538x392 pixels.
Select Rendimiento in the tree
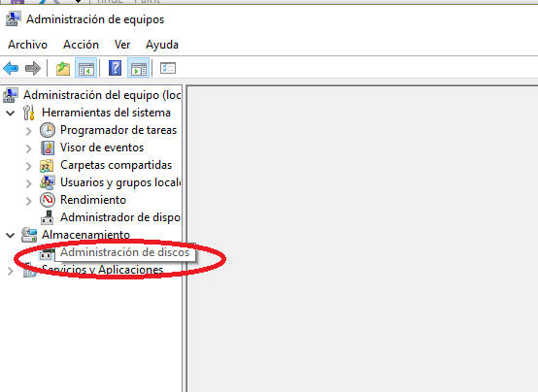click(93, 200)
